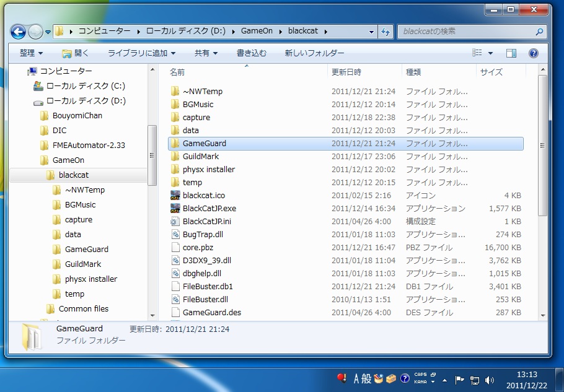Open the address bar history dropdown
The image size is (564, 392).
[371, 32]
